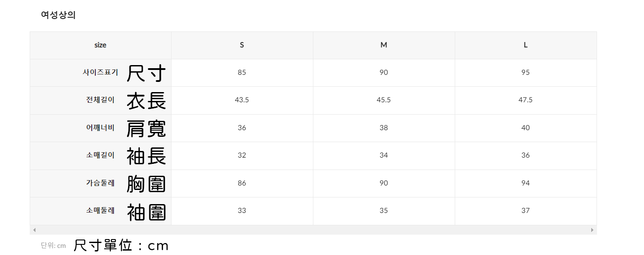Screen dimensions: 644x255
Task: Select the S size column header
Action: click(x=242, y=45)
